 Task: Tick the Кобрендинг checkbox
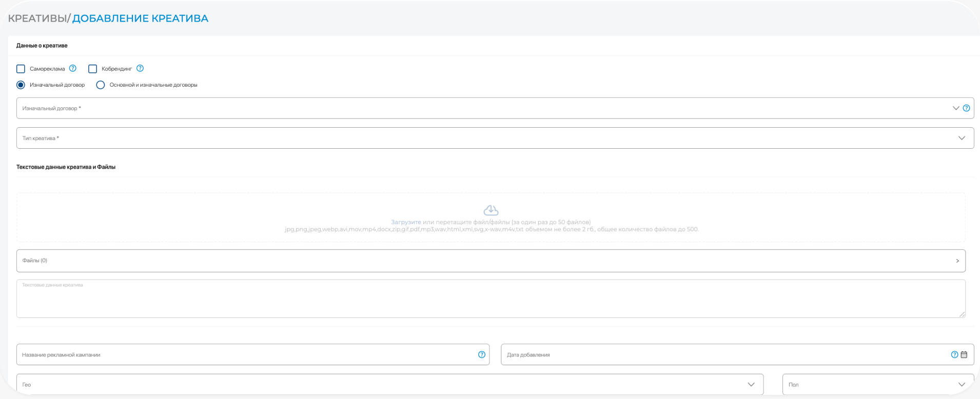point(93,69)
